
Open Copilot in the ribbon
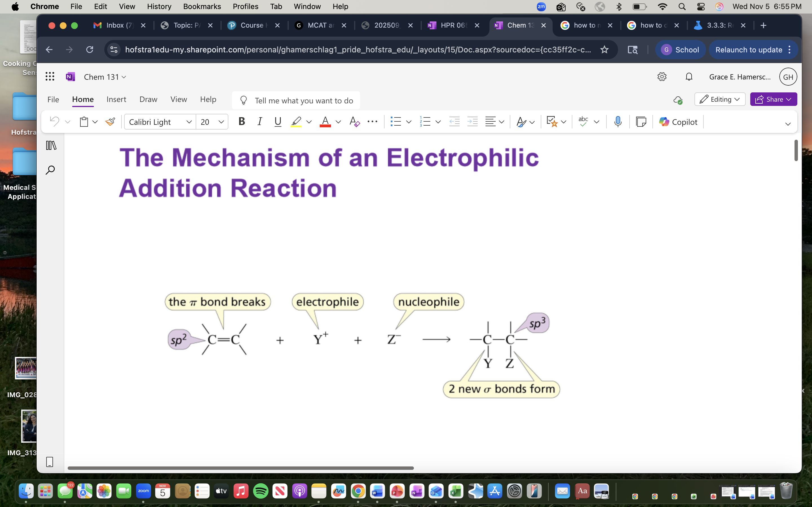(x=678, y=122)
